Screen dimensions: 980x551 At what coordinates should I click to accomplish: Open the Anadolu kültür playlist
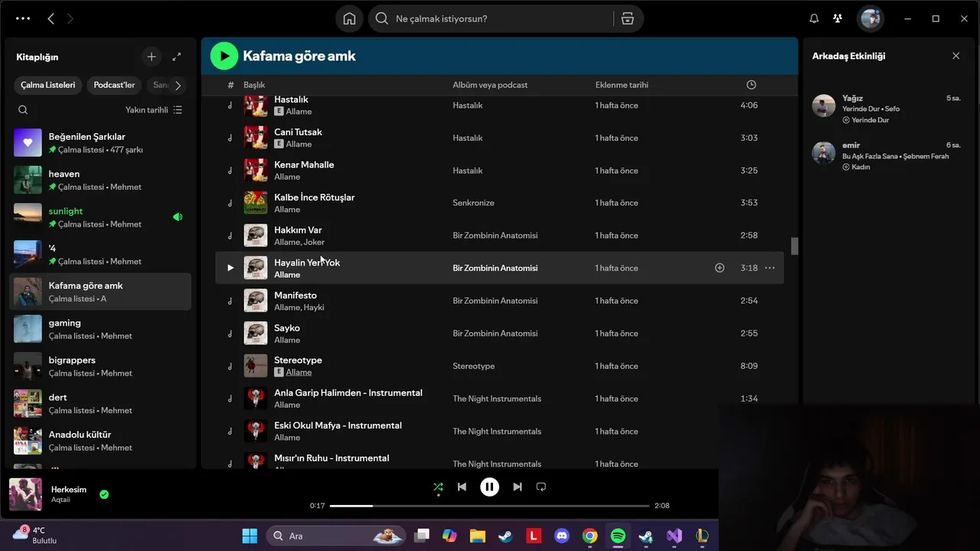click(100, 441)
